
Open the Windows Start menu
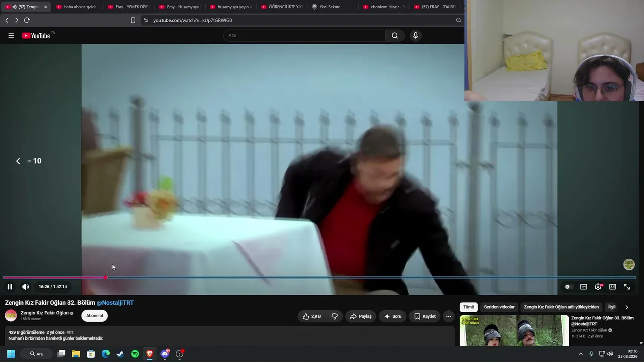click(x=11, y=354)
